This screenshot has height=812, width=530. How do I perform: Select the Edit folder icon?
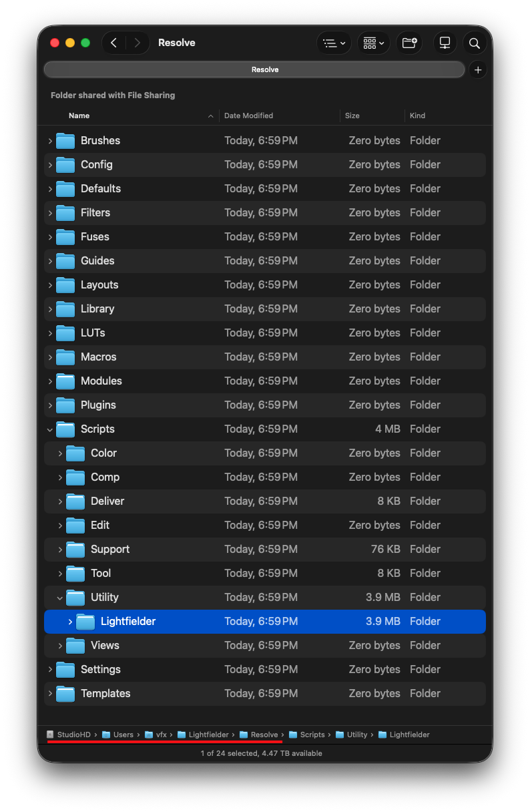(x=75, y=526)
